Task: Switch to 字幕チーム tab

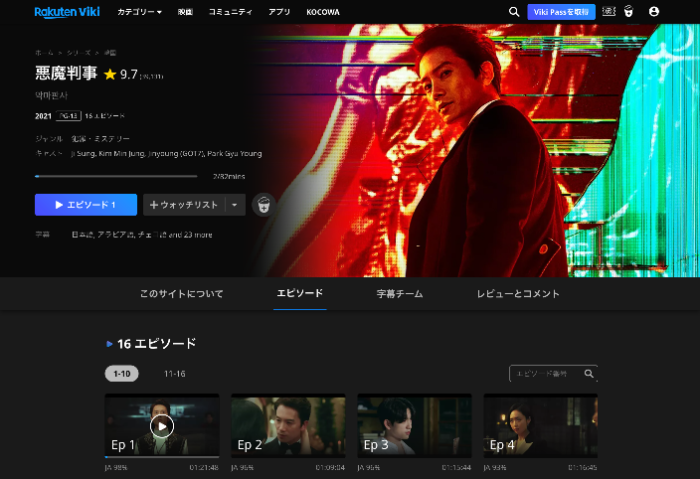Action: click(400, 294)
